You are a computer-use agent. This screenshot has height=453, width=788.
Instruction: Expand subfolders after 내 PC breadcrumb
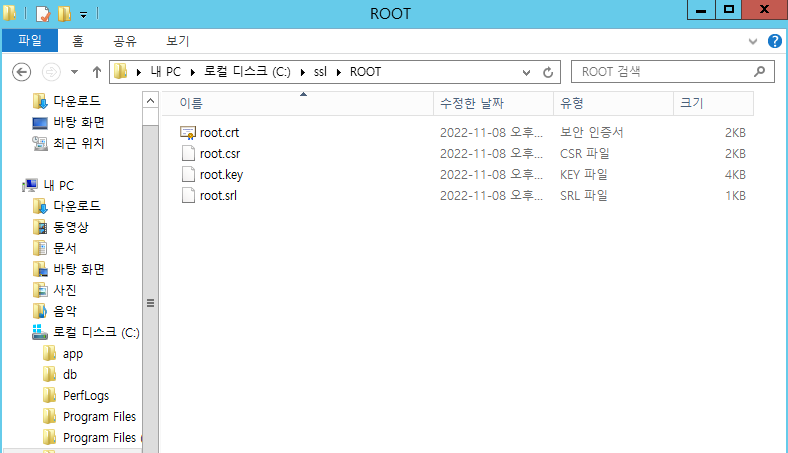(193, 72)
